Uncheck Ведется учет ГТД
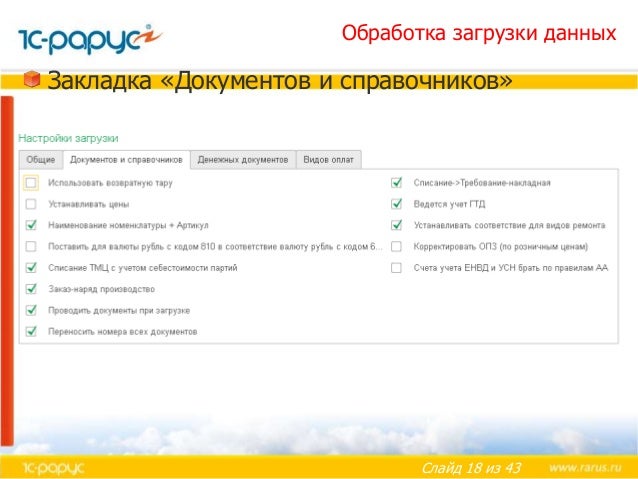638x479 pixels. 396,204
